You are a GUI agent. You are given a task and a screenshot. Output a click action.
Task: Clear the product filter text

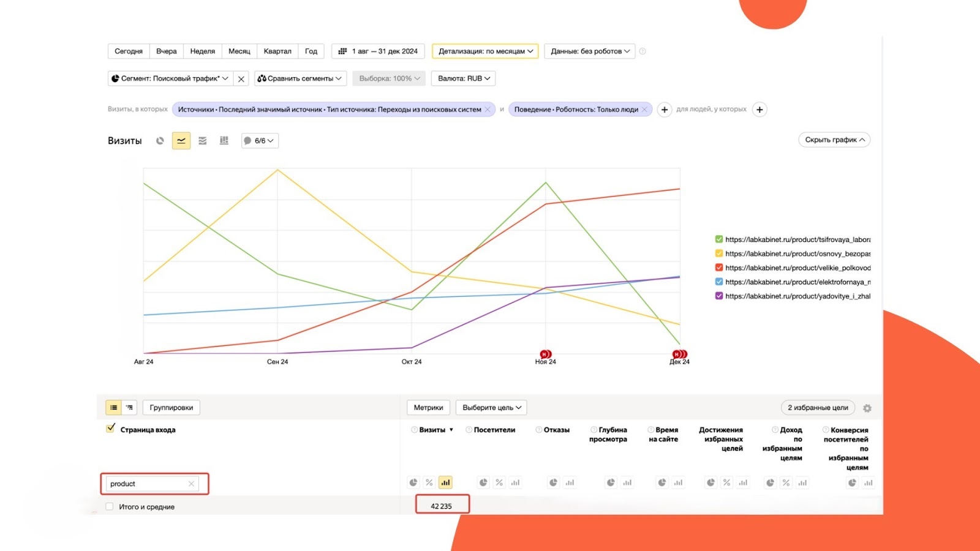tap(191, 484)
